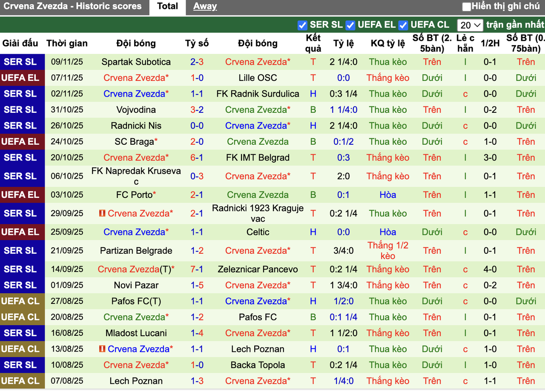Click the 1/2H column header

tap(490, 43)
